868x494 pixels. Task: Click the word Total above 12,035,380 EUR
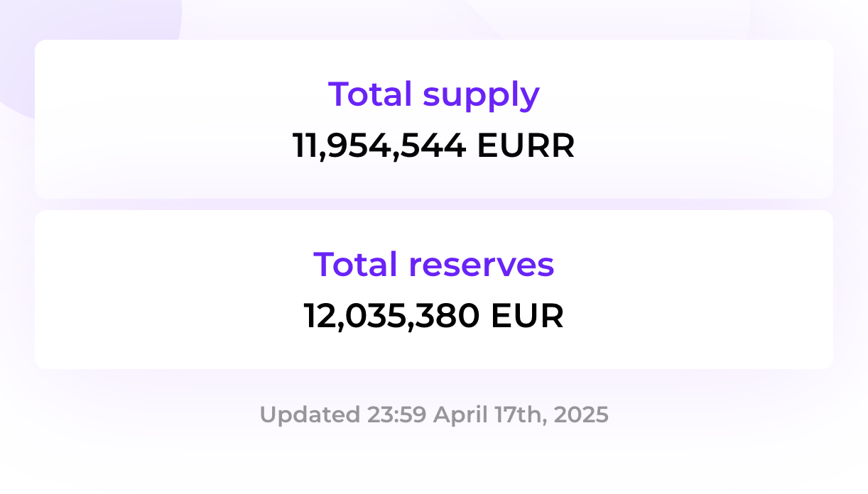357,263
